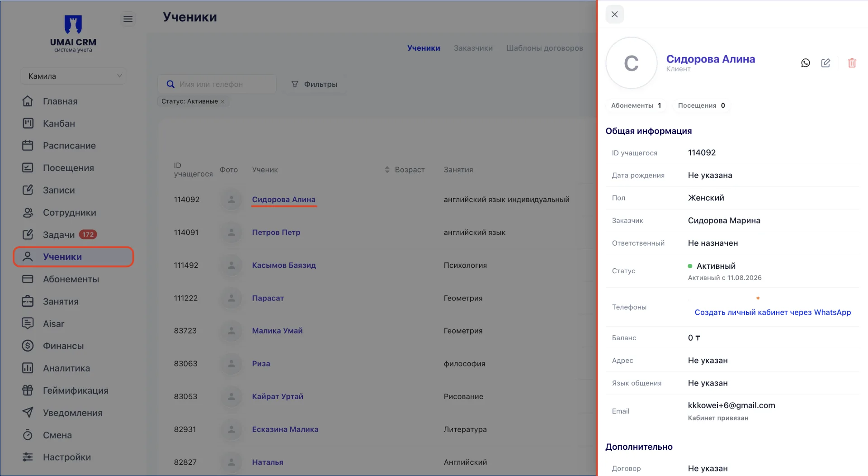This screenshot has height=476, width=868.
Task: Open the Задачи tasks icon
Action: (28, 234)
